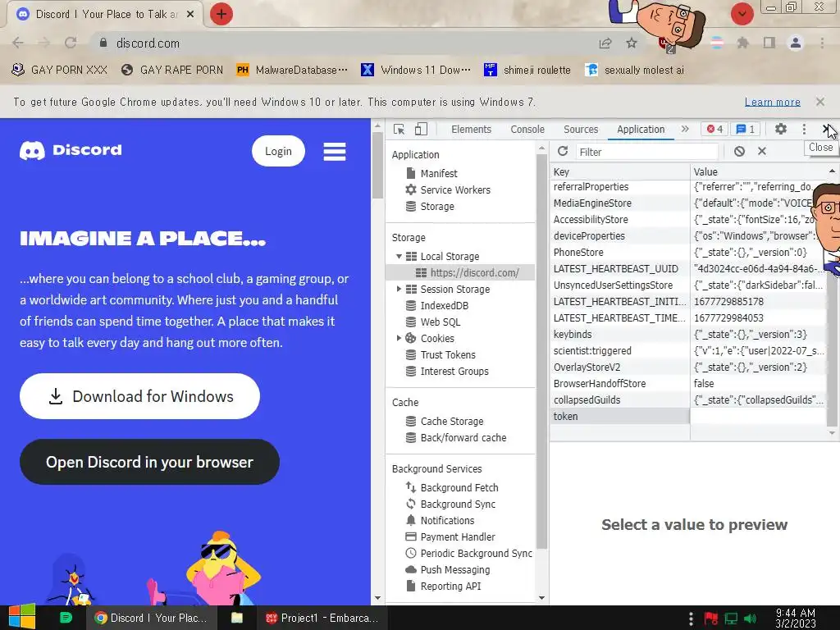
Task: Open DevTools settings gear
Action: coord(781,129)
